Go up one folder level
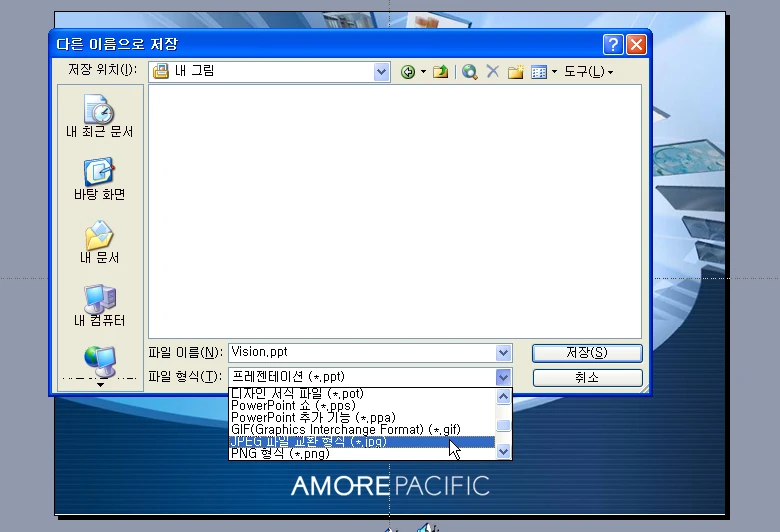Viewport: 780px width, 532px height. click(x=440, y=72)
